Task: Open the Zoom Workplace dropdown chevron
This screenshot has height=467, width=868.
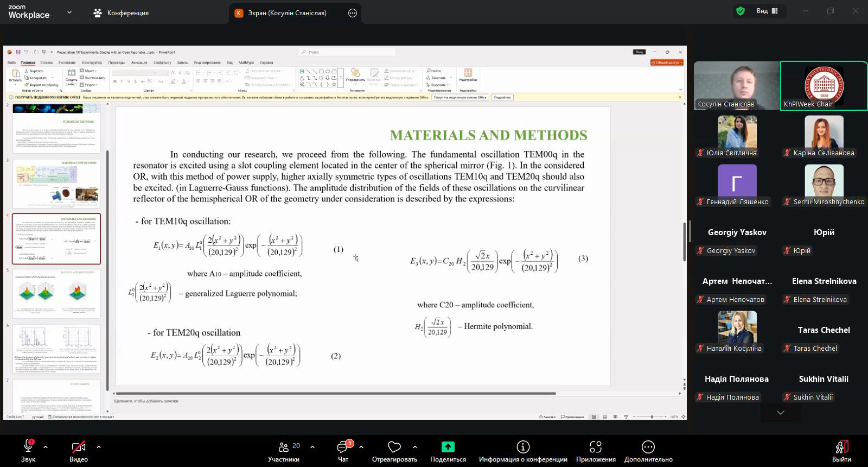Action: (x=69, y=12)
